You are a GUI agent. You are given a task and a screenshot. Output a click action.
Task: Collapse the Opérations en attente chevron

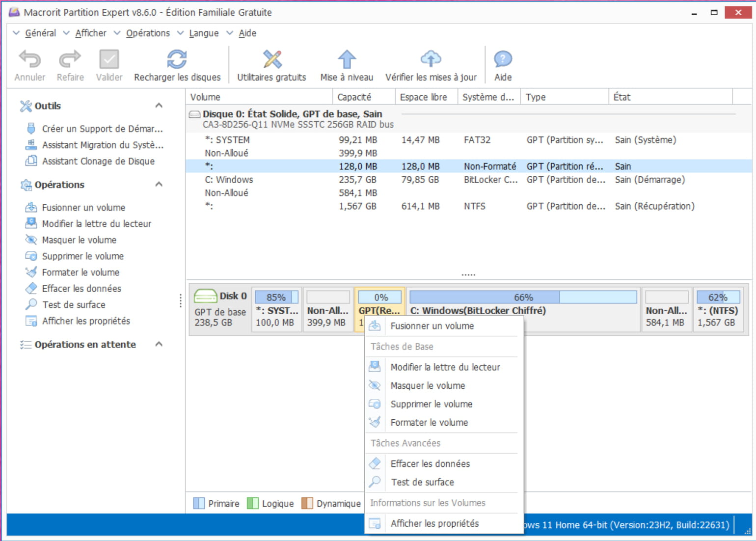(x=159, y=344)
